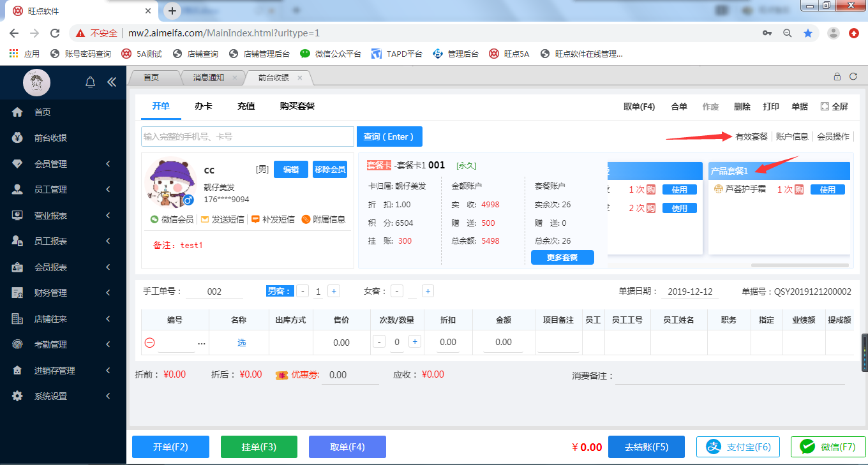Click 使用 button in the 2次 row

pyautogui.click(x=680, y=208)
